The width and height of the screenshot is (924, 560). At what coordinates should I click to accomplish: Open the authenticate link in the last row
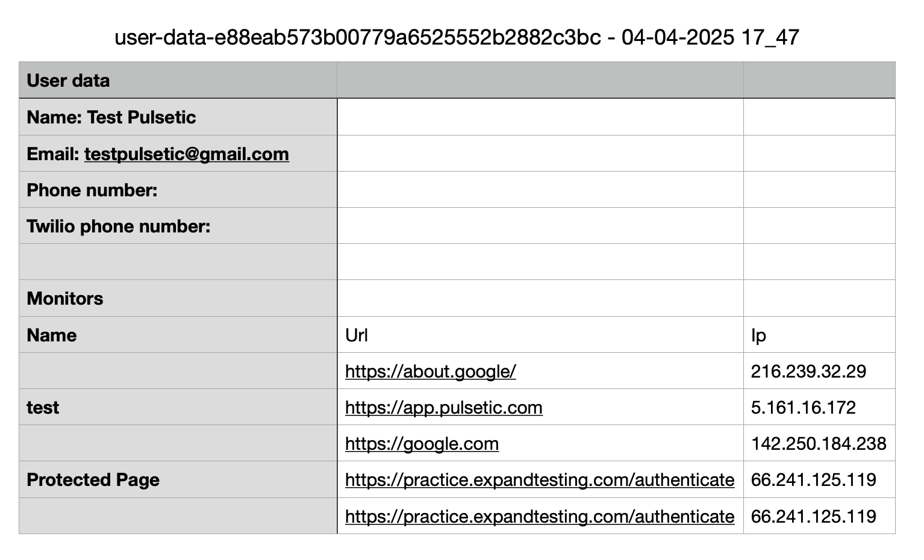pos(540,517)
